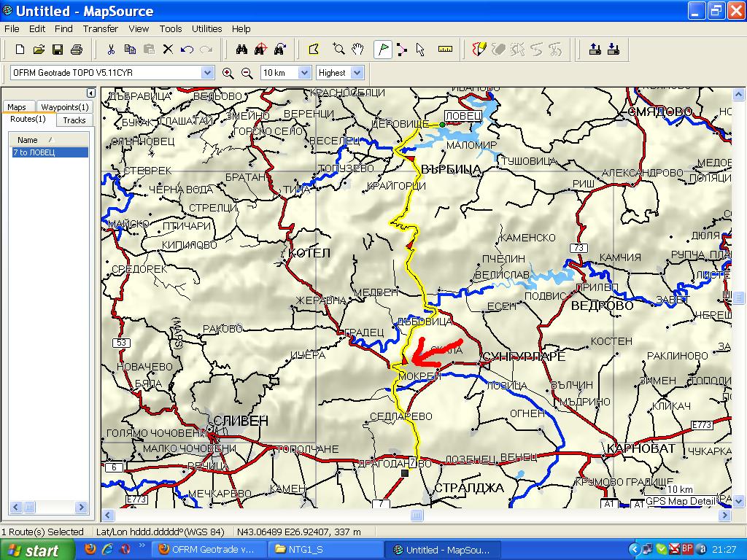The image size is (747, 560).
Task: Expand hidden system tray icons arrow
Action: pos(634,550)
